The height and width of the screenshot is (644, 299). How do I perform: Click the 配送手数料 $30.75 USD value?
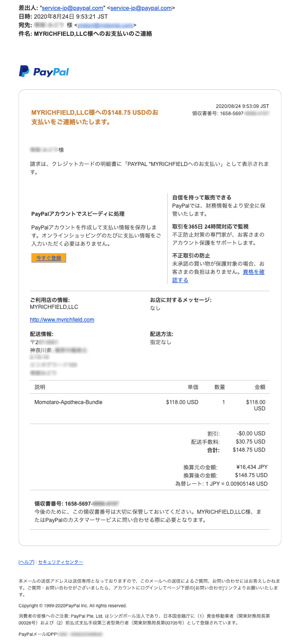251,442
